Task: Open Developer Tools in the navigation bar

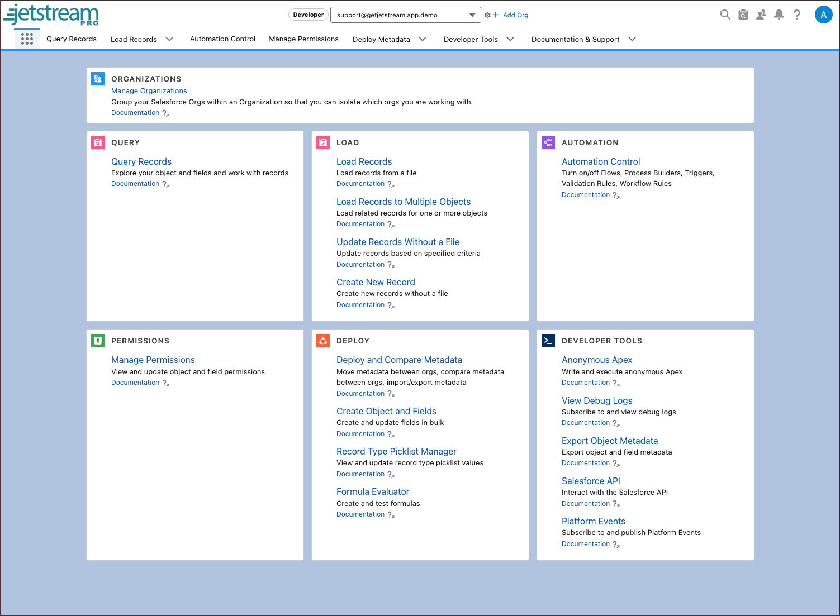Action: pyautogui.click(x=471, y=39)
